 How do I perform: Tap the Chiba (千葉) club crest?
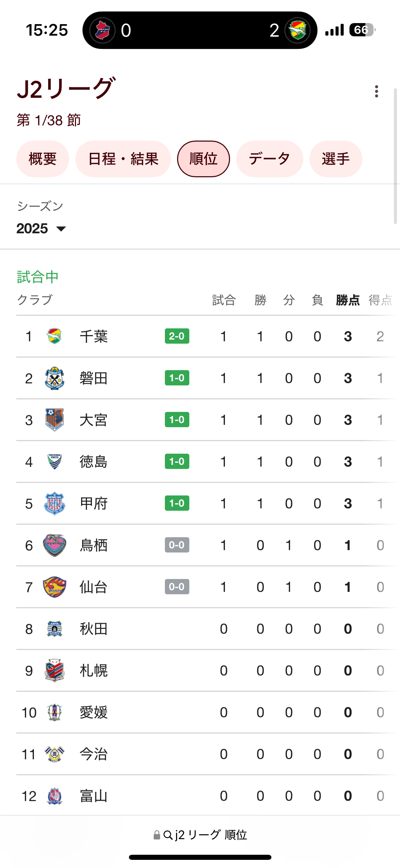[x=54, y=336]
